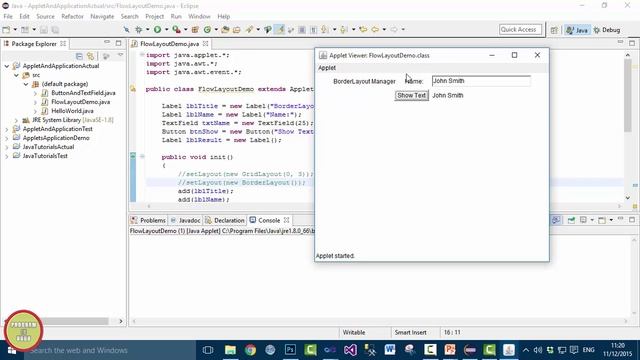The width and height of the screenshot is (640, 360).
Task: Open the Project menu
Action: tap(154, 16)
